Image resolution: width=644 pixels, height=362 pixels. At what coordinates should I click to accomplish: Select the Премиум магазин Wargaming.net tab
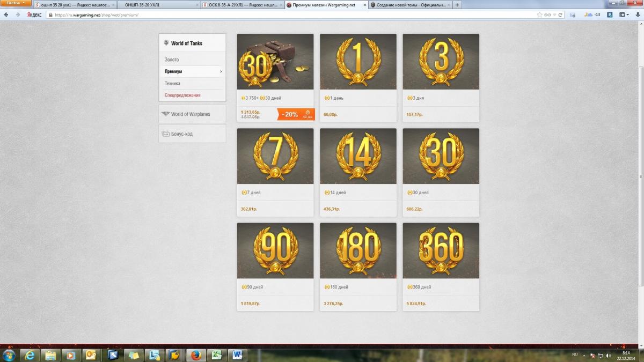(326, 5)
